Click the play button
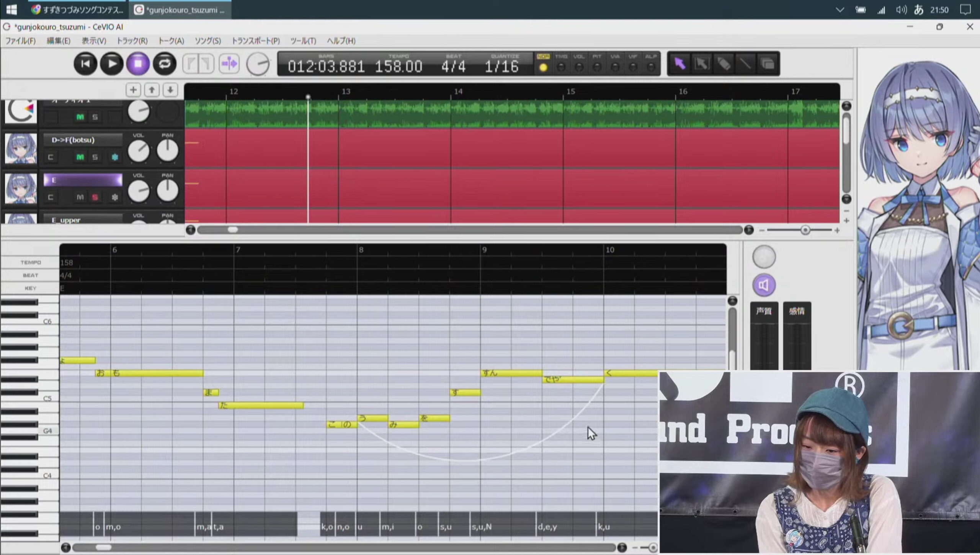This screenshot has width=980, height=555. point(112,64)
